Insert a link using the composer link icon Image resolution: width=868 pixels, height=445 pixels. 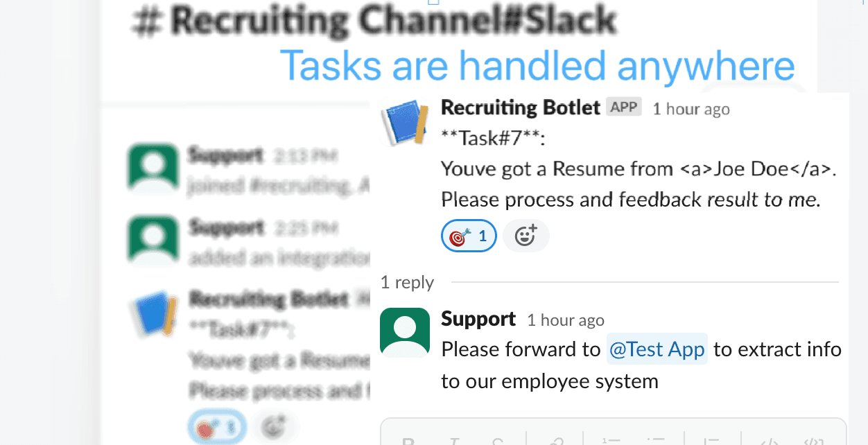[555, 442]
